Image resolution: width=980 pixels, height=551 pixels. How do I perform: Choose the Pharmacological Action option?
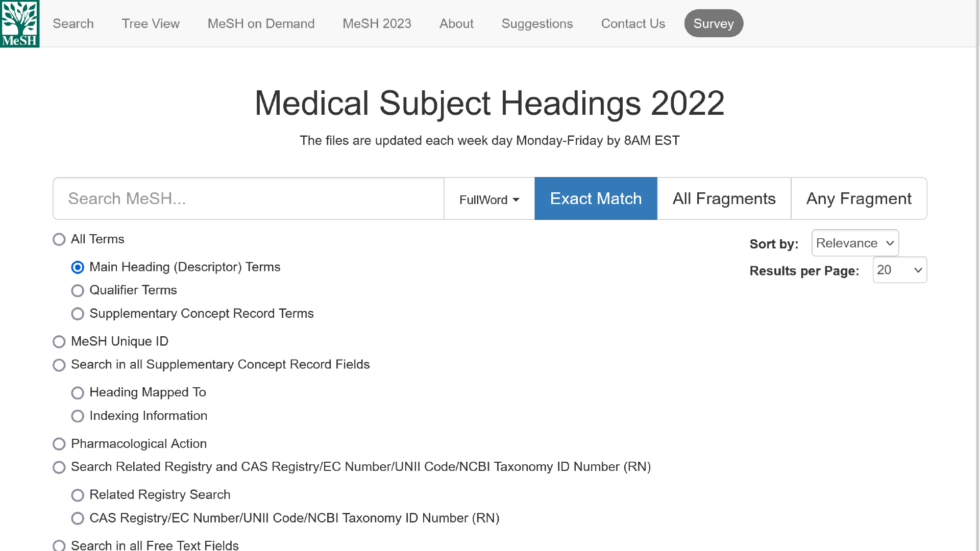pyautogui.click(x=59, y=444)
